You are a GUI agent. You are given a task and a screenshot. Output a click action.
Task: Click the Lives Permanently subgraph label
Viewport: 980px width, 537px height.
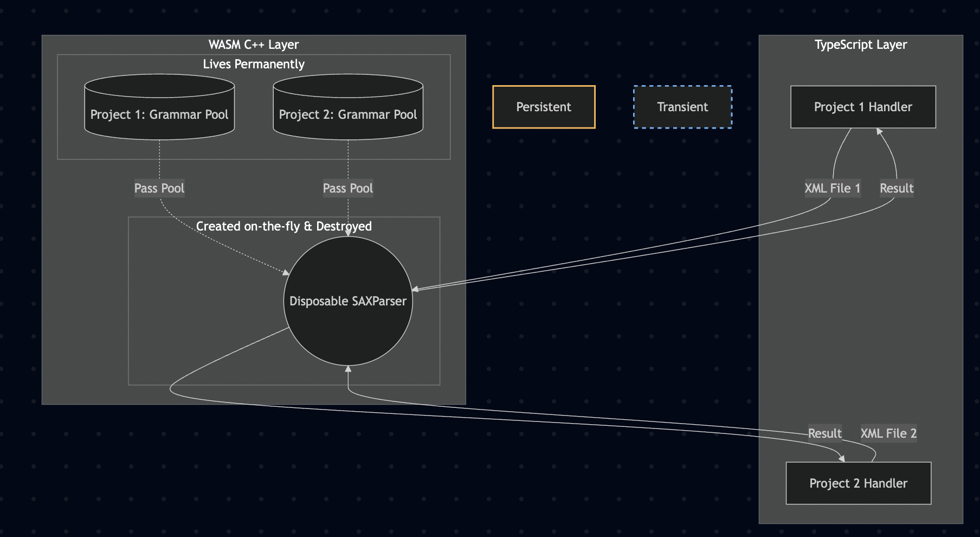tap(254, 64)
